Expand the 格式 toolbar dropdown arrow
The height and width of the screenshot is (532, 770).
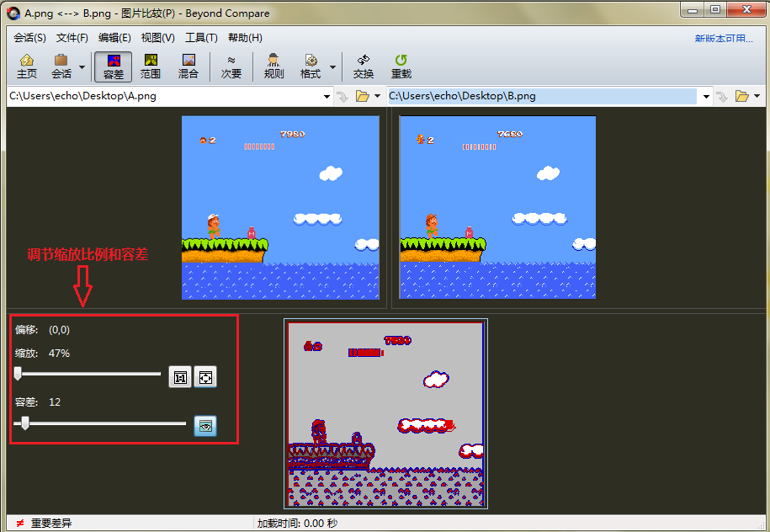(332, 66)
